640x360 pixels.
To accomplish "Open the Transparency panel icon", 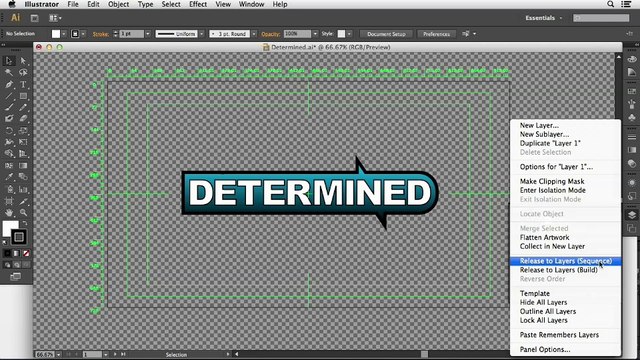I will [632, 164].
